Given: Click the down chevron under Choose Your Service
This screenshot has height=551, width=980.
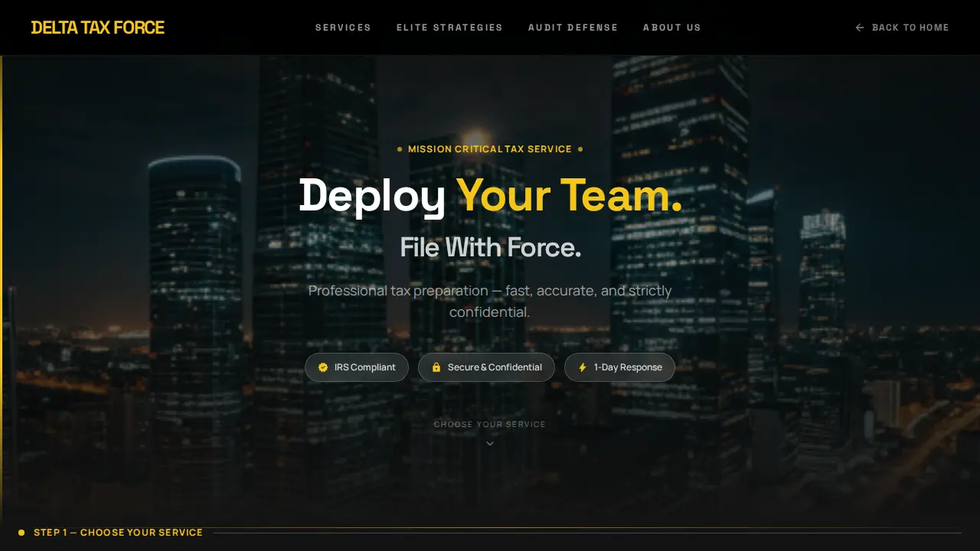Looking at the screenshot, I should click(x=490, y=443).
